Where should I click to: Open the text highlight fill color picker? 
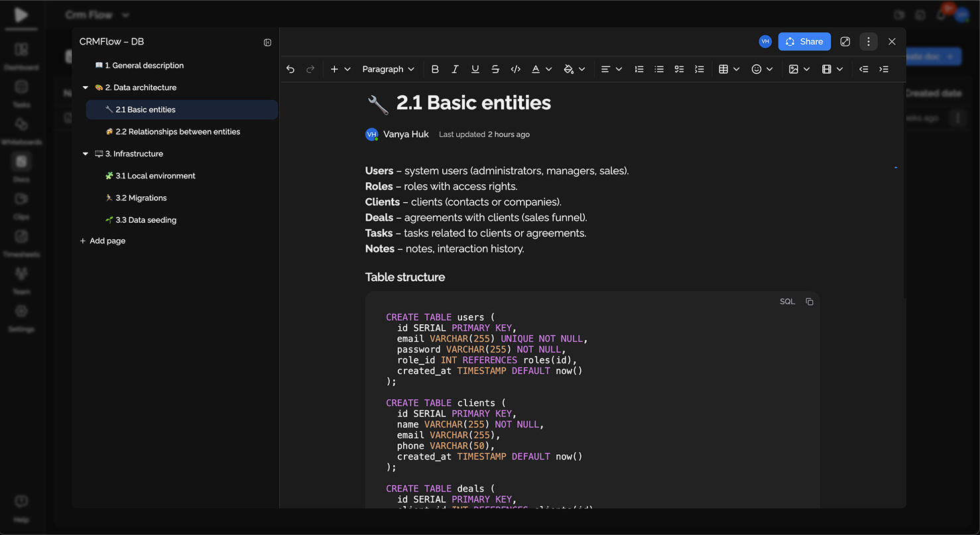coord(568,69)
